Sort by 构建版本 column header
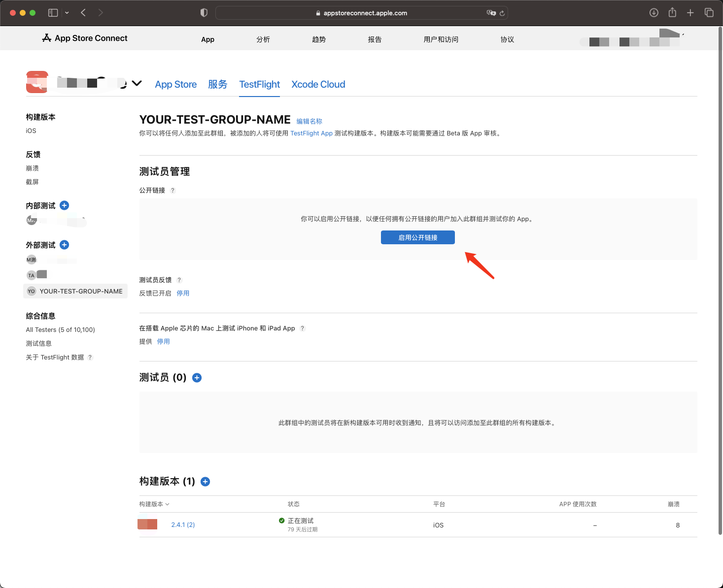 [154, 504]
